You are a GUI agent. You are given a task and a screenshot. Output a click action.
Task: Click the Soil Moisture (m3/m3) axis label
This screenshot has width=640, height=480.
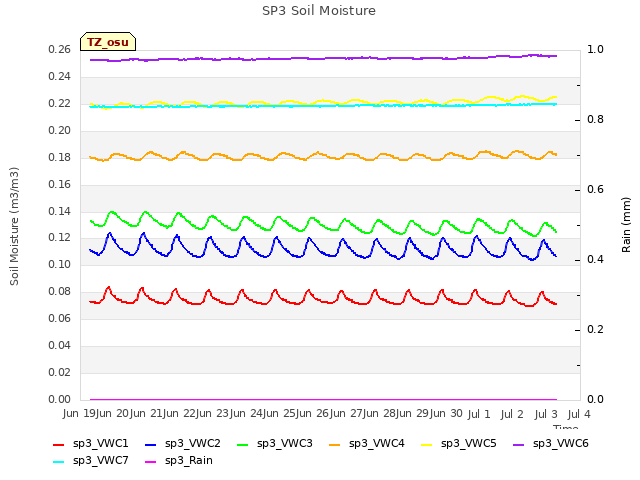[14, 226]
